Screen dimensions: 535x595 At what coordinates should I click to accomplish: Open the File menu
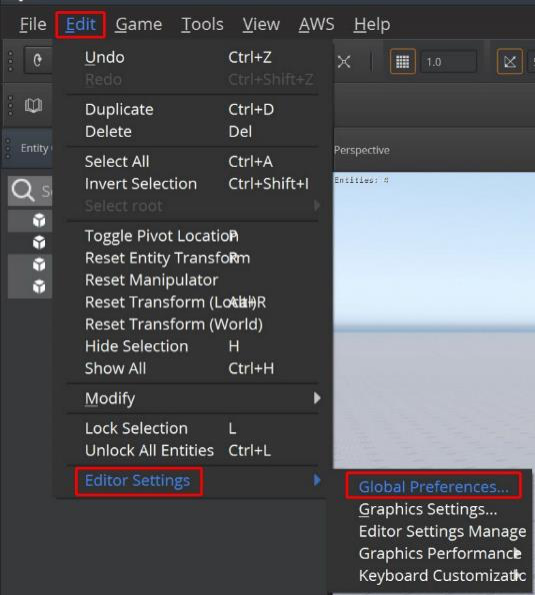33,25
